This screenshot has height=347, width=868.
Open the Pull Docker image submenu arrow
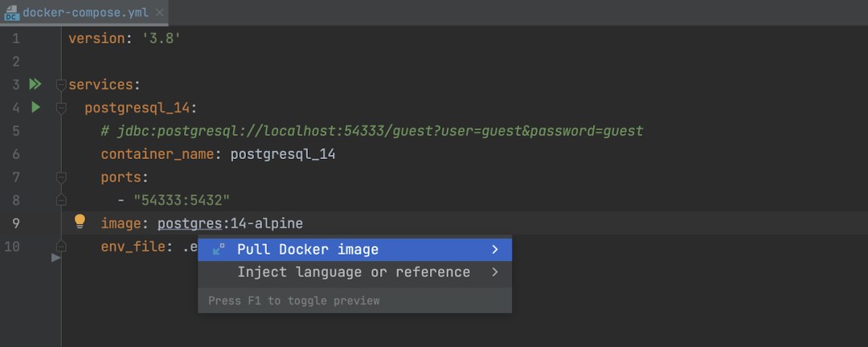(x=495, y=250)
